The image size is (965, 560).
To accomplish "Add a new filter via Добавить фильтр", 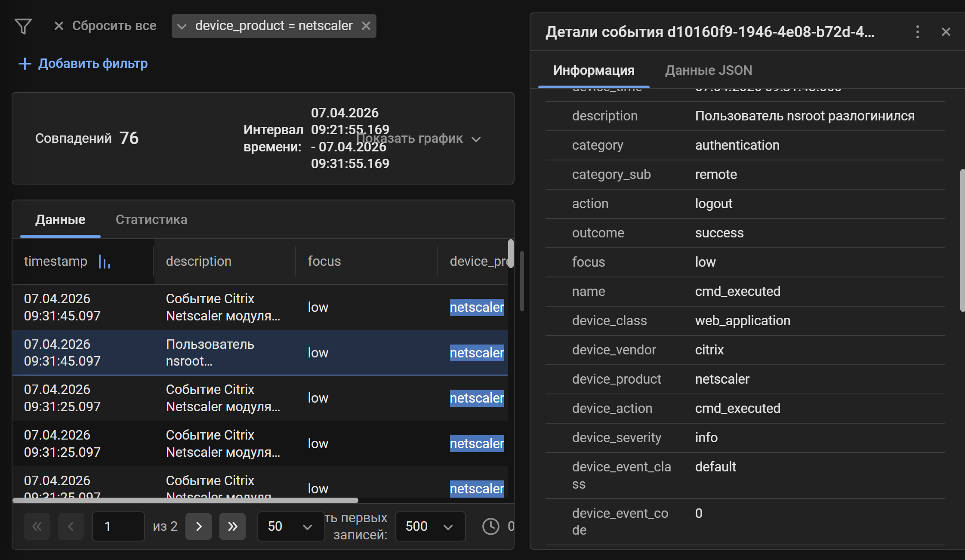I will click(83, 64).
